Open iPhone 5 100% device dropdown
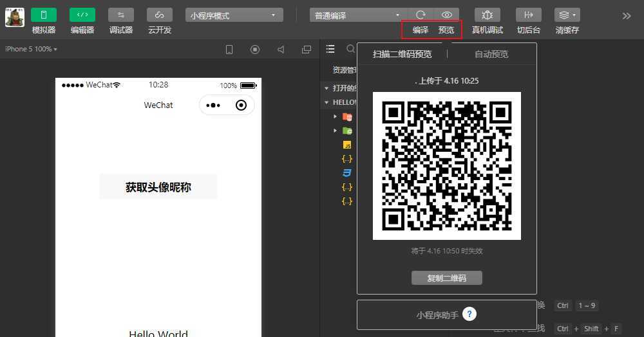644x337 pixels. coord(31,49)
